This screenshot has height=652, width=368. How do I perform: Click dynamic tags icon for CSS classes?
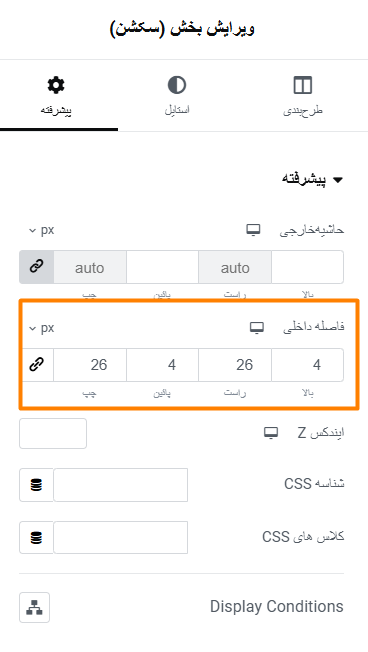tap(36, 538)
